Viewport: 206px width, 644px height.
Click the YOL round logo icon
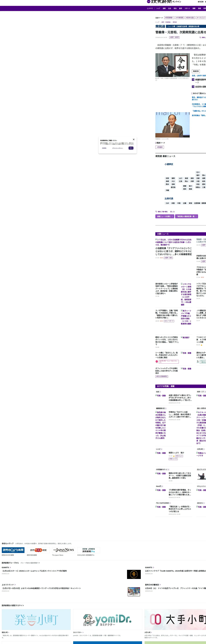[148, 2]
